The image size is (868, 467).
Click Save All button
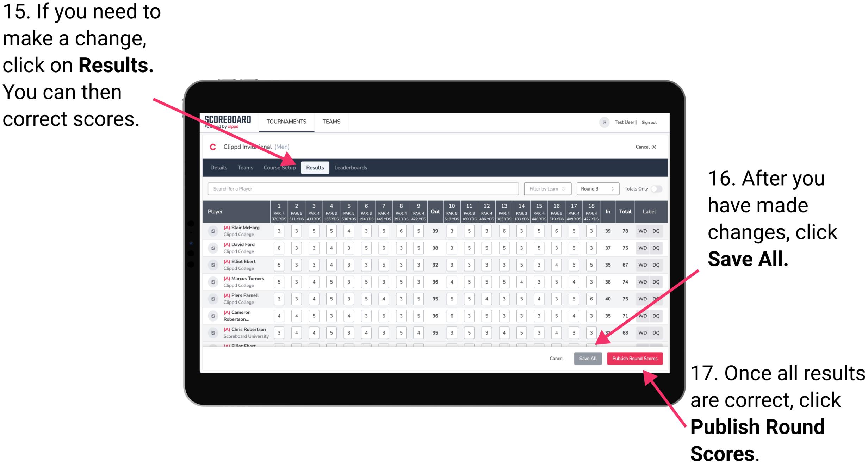(x=588, y=358)
